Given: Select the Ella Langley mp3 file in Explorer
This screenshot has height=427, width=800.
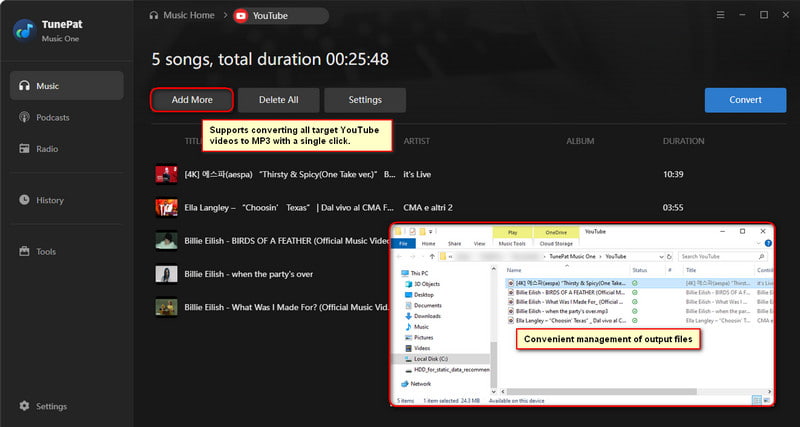Looking at the screenshot, I should 567,321.
